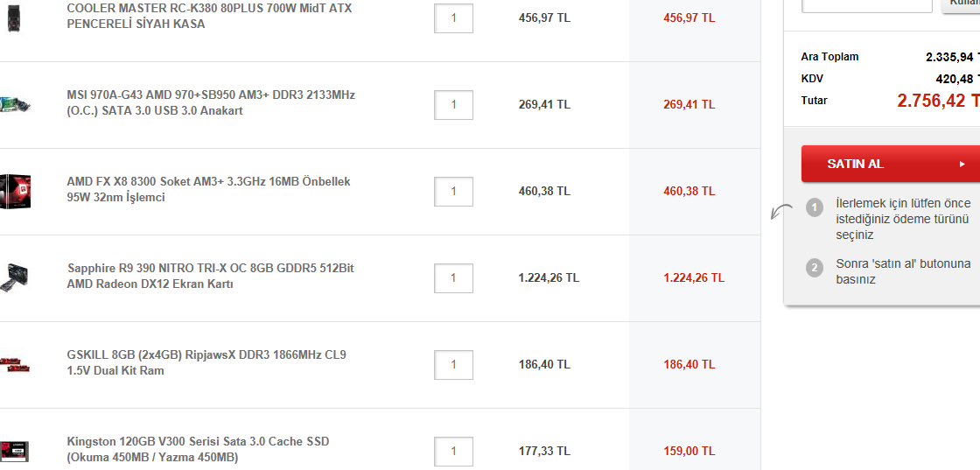Select quantity input for Sapphire R9 390
Screen dimensions: 980x470
point(453,278)
